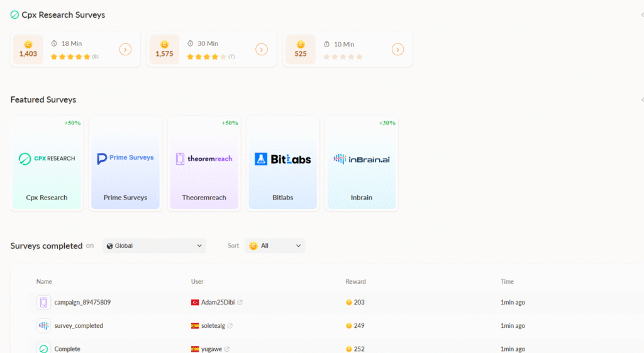Click the User column header
Viewport: 644px width, 353px height.
click(x=197, y=281)
